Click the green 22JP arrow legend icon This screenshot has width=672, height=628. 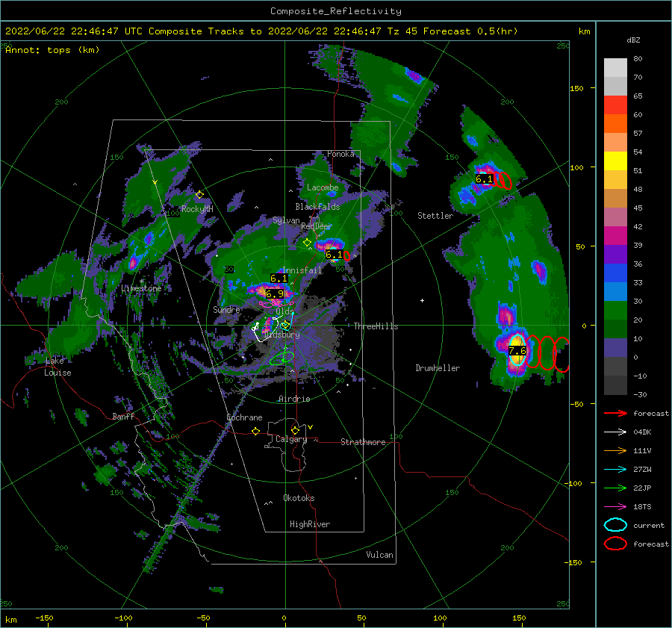(x=615, y=488)
